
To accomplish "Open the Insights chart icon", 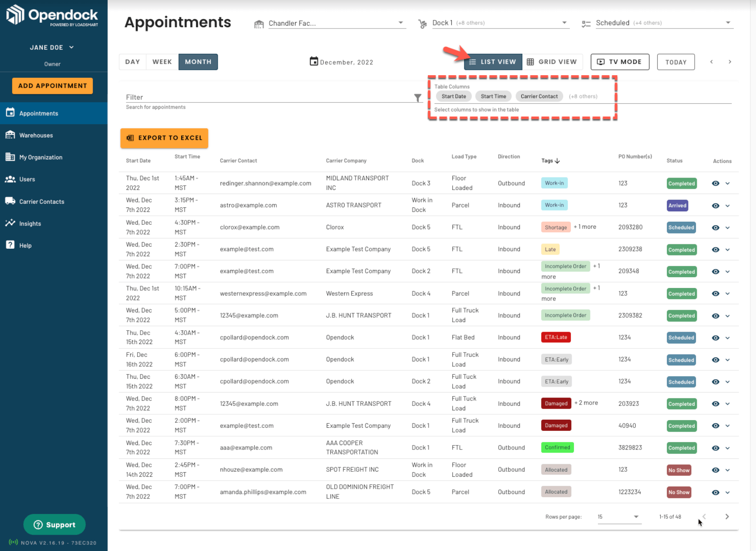I will click(10, 223).
